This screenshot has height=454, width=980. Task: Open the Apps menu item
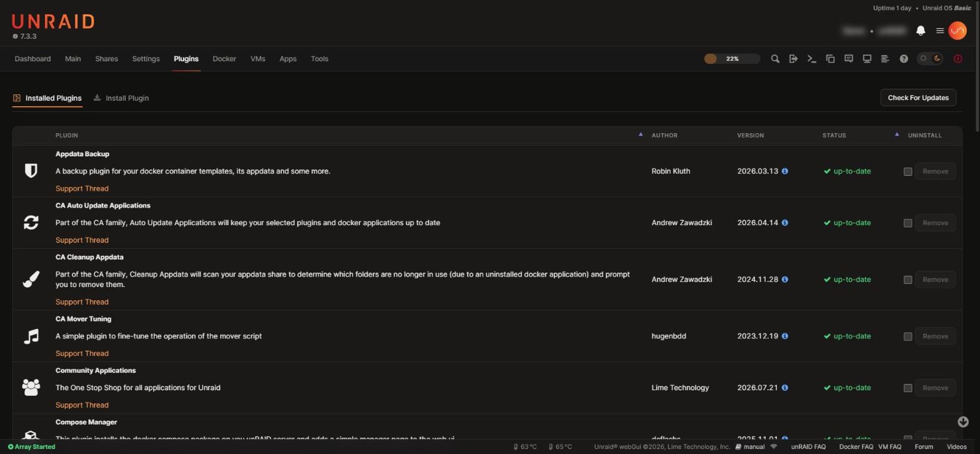tap(287, 59)
